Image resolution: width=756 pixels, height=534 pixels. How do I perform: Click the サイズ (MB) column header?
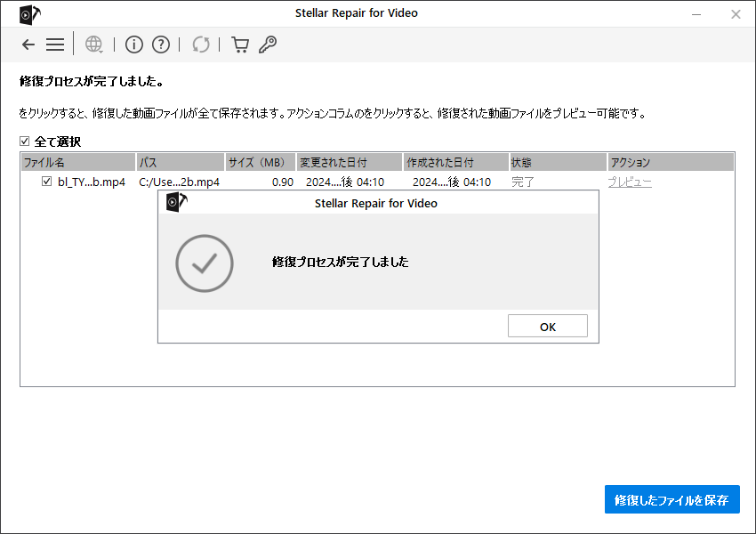261,162
